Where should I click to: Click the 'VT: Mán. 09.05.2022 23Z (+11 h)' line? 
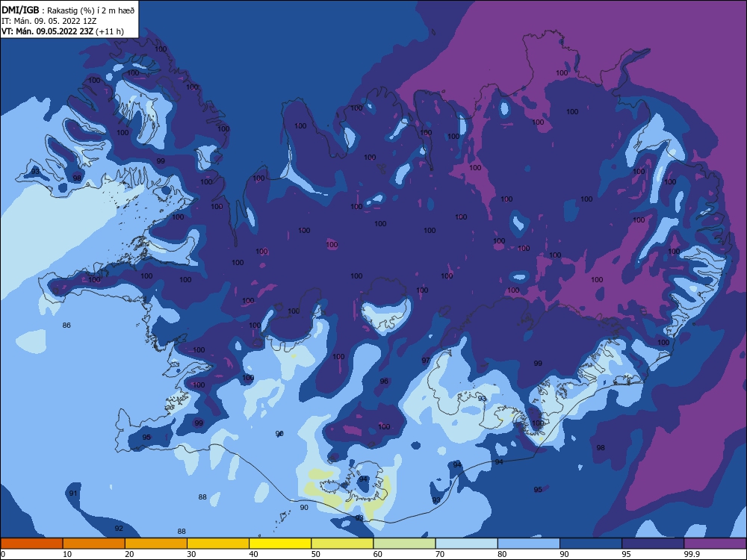click(63, 31)
